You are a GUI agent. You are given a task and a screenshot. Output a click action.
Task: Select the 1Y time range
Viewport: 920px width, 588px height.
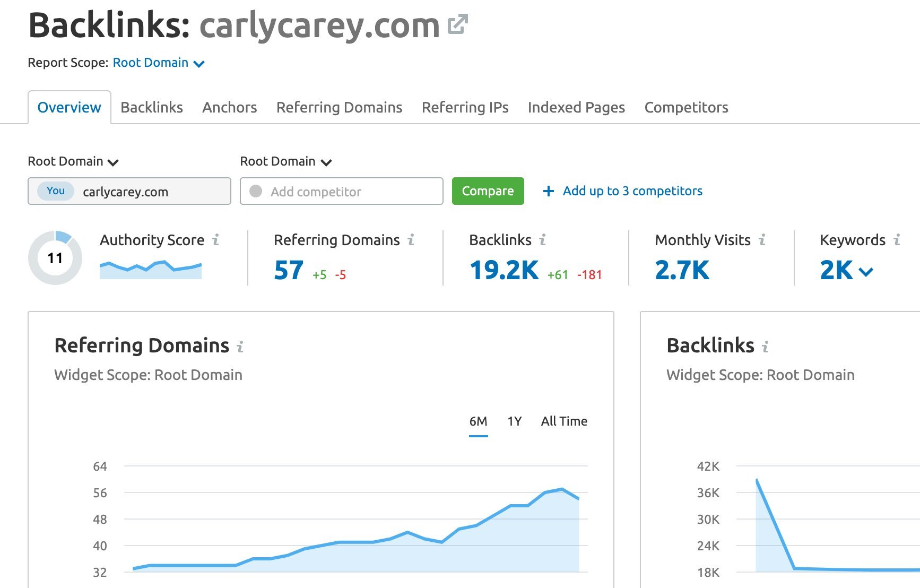(x=514, y=421)
